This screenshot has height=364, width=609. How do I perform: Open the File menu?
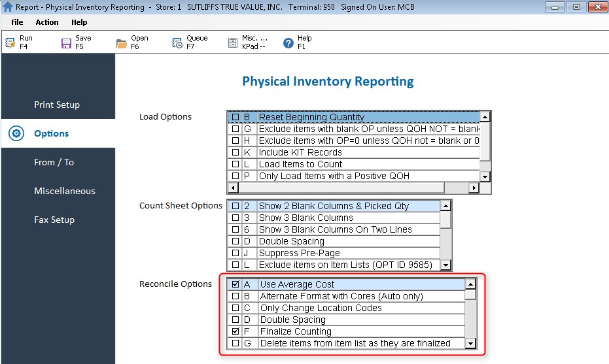(17, 22)
